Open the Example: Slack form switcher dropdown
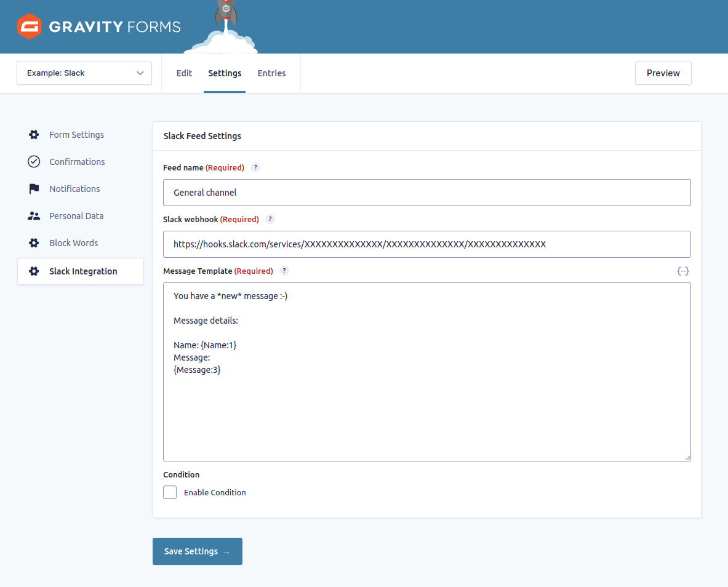This screenshot has width=728, height=587. pyautogui.click(x=84, y=73)
